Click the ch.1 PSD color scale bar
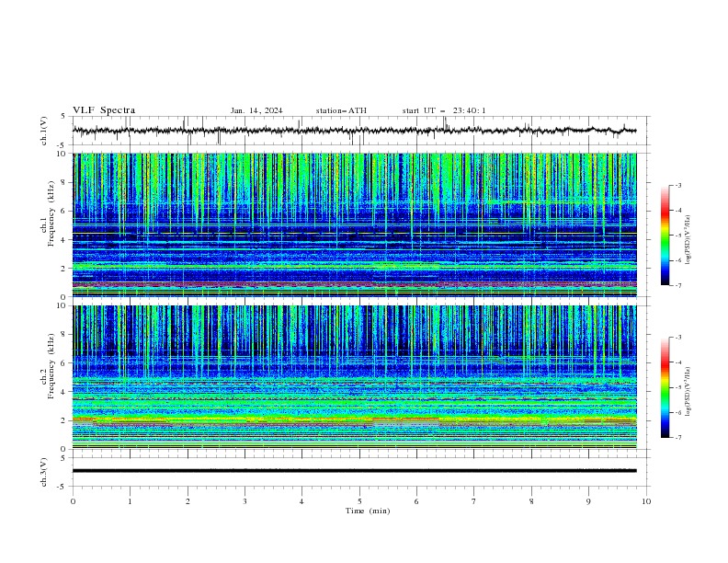728x563 pixels. 665,236
